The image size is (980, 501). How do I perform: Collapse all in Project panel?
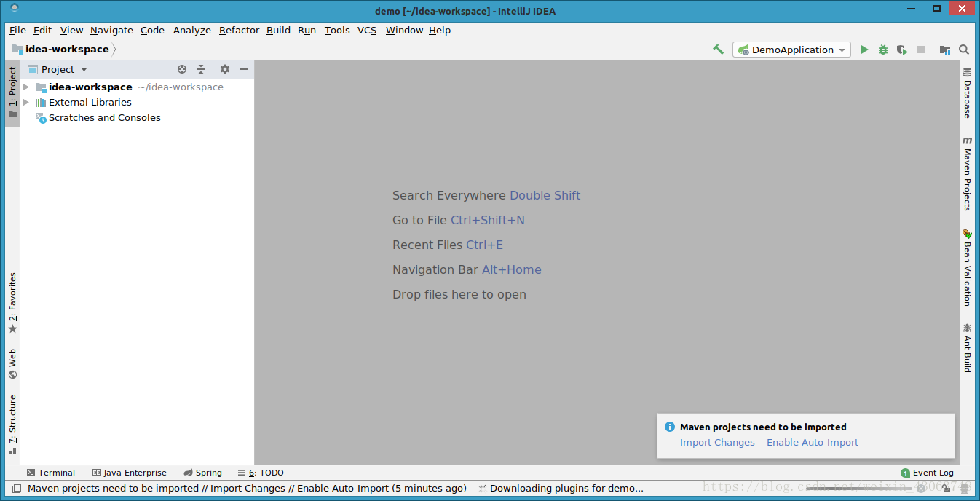pos(201,69)
